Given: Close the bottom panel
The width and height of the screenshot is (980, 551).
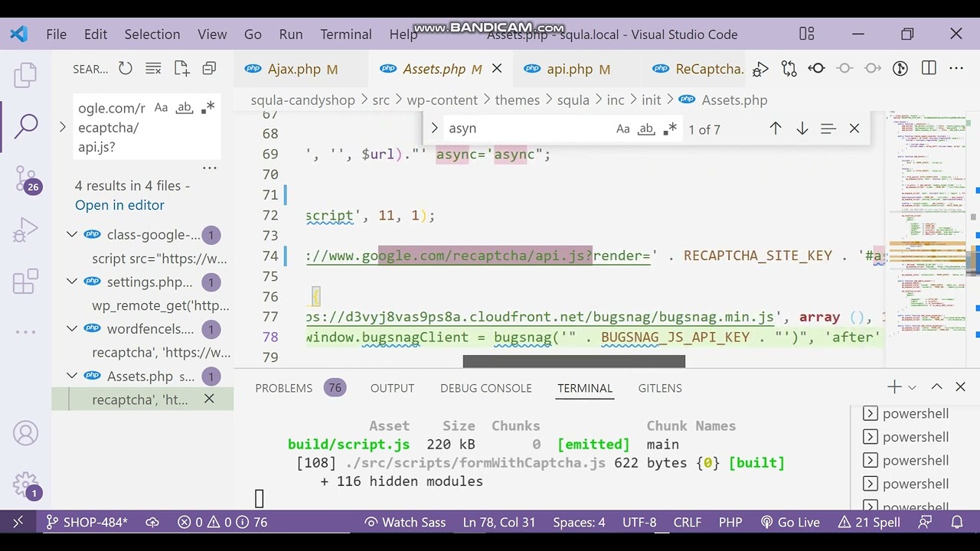Looking at the screenshot, I should click(960, 387).
